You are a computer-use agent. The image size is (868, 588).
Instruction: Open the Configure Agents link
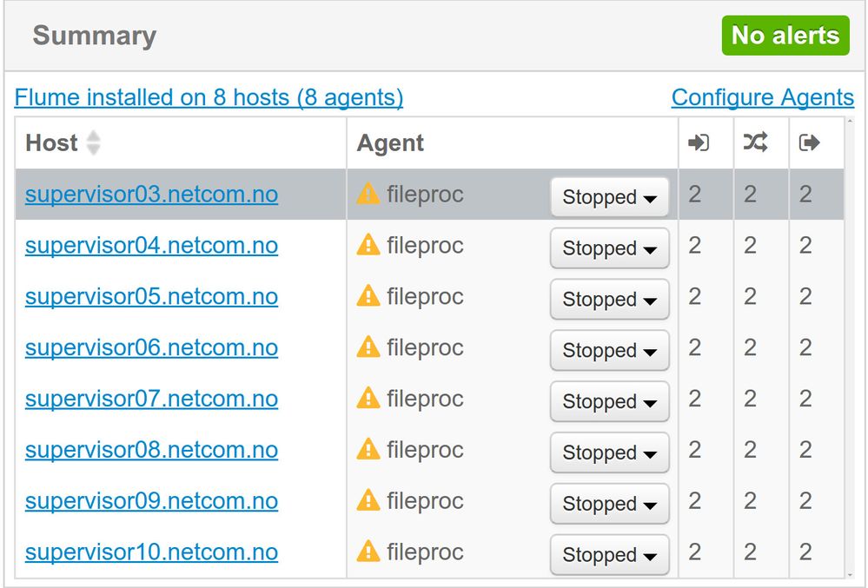[762, 98]
